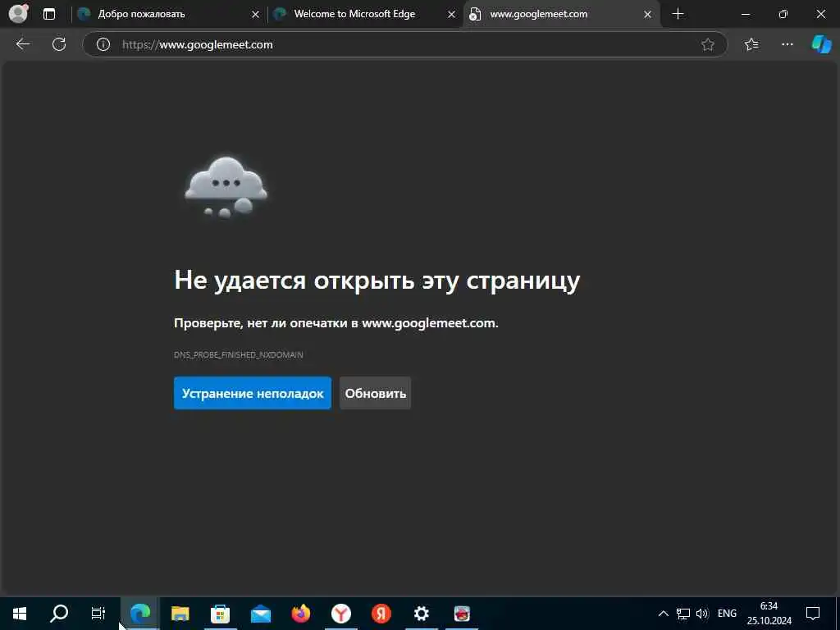Open the Favorites list icon
This screenshot has width=840, height=630.
click(751, 44)
